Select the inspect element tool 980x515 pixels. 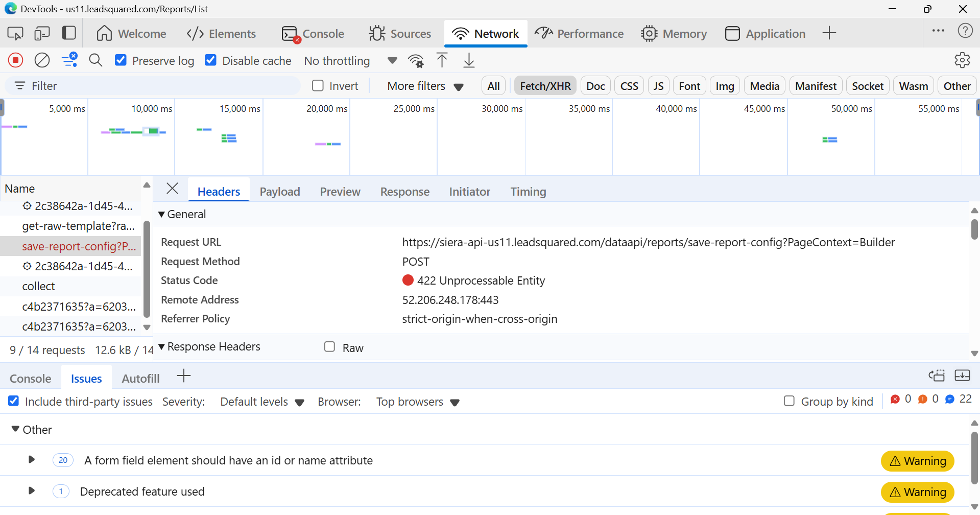coord(15,34)
